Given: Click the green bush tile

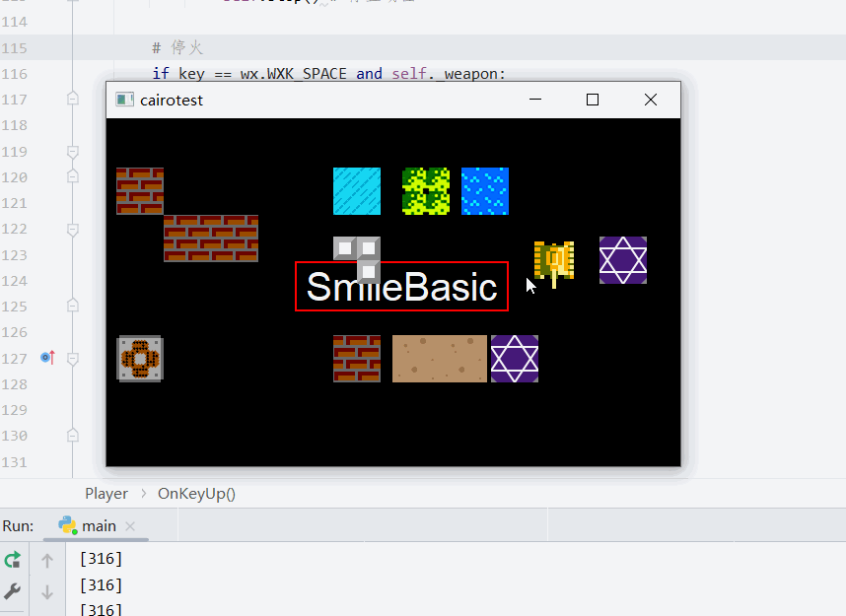Looking at the screenshot, I should pyautogui.click(x=426, y=191).
